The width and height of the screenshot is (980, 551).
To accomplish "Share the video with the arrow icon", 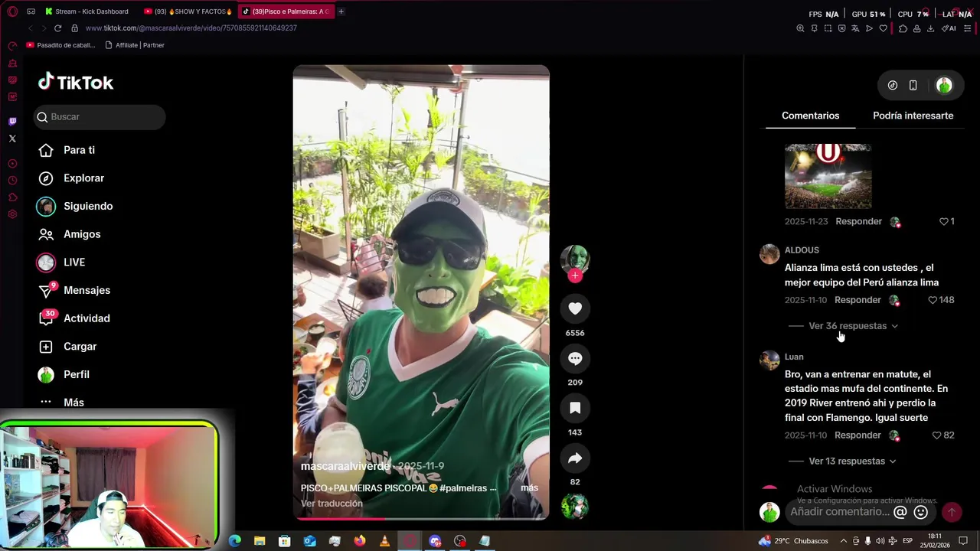I will (575, 458).
